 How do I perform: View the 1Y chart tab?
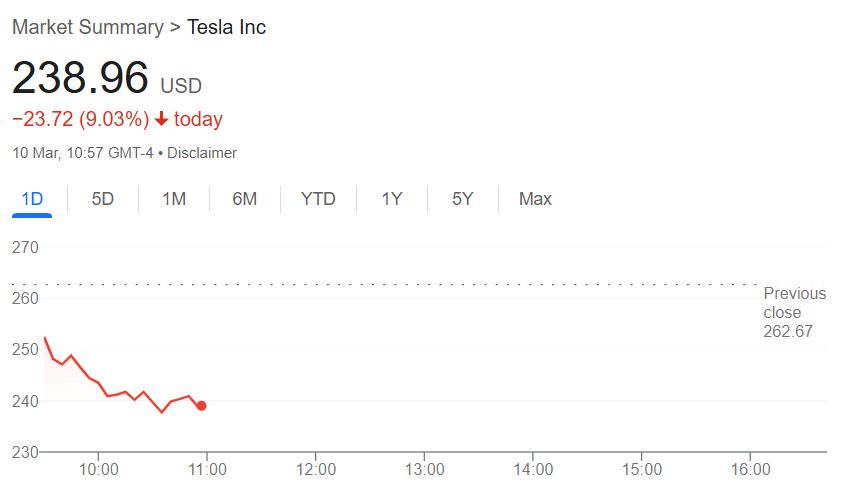tap(391, 199)
